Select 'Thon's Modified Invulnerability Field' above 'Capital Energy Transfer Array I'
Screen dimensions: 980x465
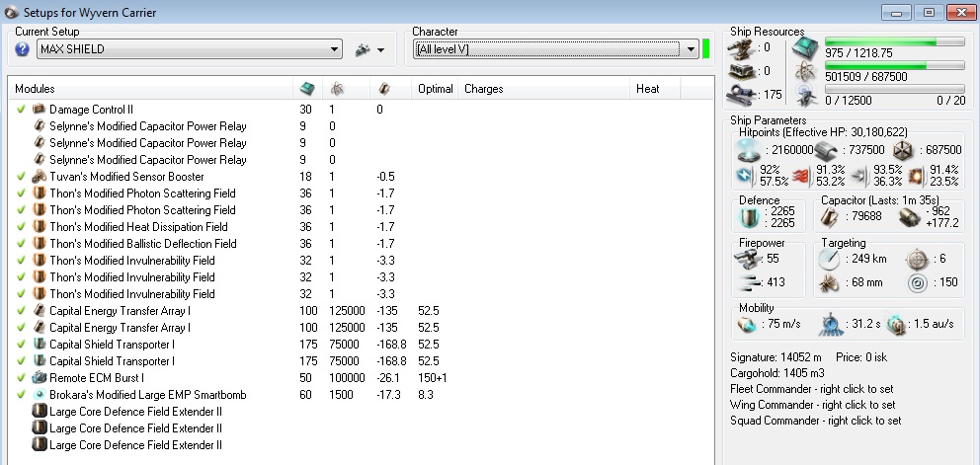click(131, 294)
